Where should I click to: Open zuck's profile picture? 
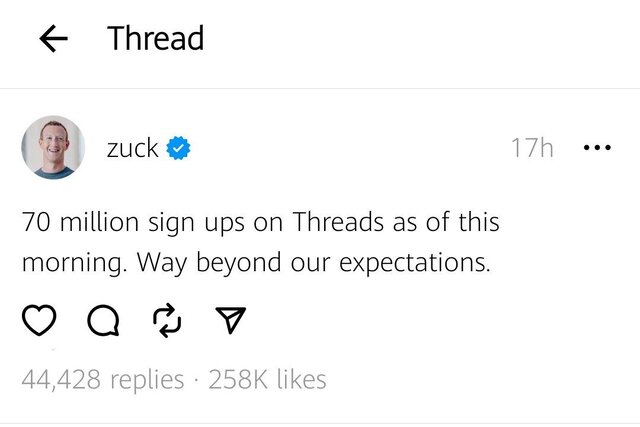[x=53, y=147]
